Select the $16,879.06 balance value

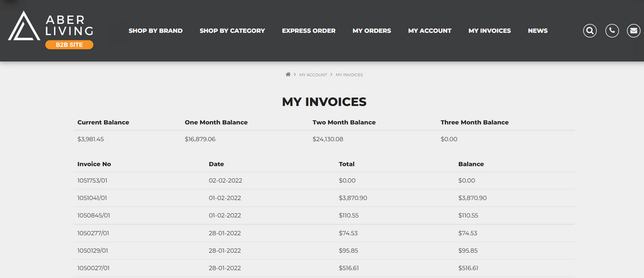(200, 139)
